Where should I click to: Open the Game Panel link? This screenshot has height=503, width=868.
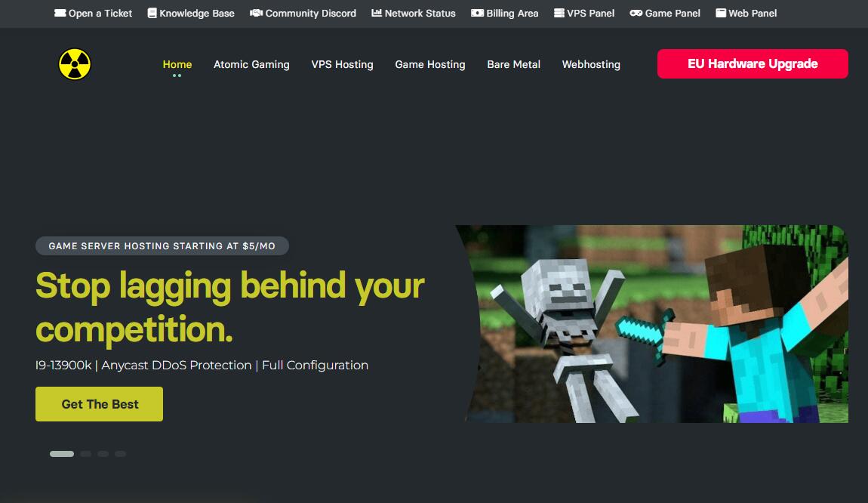[x=665, y=13]
